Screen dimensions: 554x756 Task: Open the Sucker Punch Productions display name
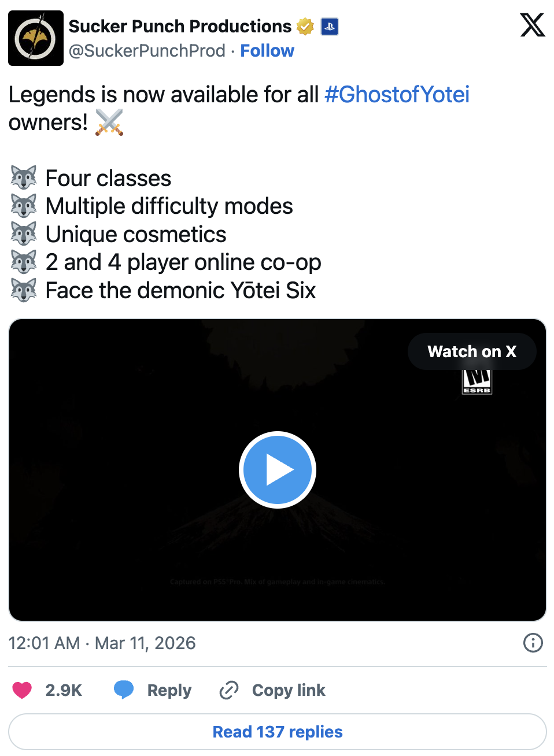[x=180, y=27]
